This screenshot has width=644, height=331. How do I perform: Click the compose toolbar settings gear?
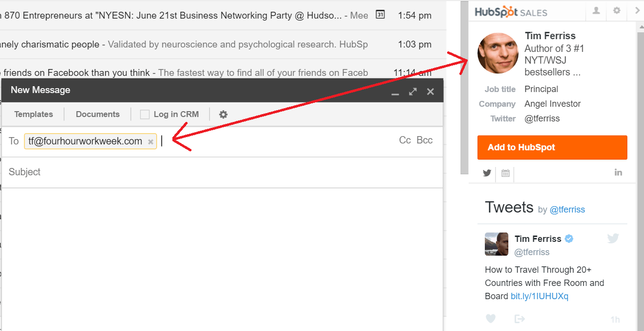[223, 114]
